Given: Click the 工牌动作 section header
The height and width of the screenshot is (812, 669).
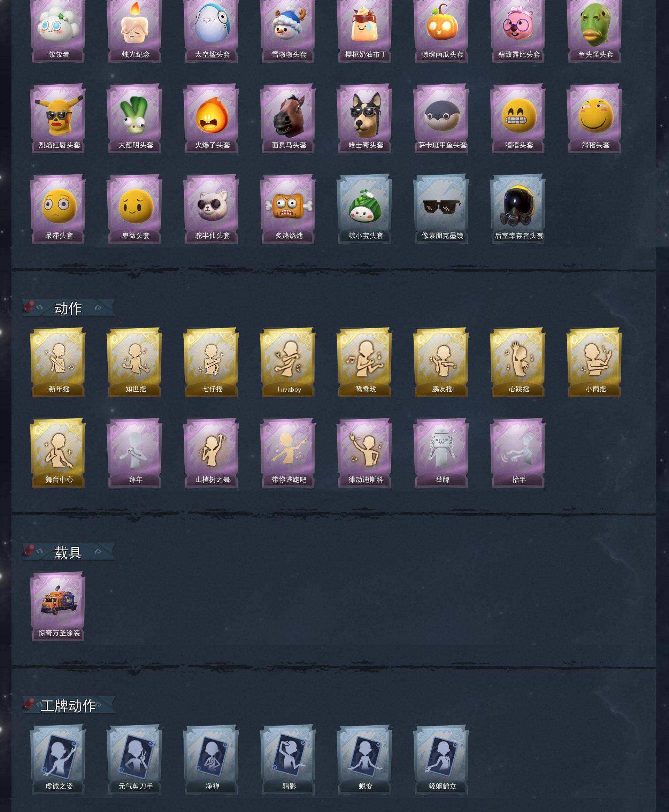Looking at the screenshot, I should coord(69,705).
